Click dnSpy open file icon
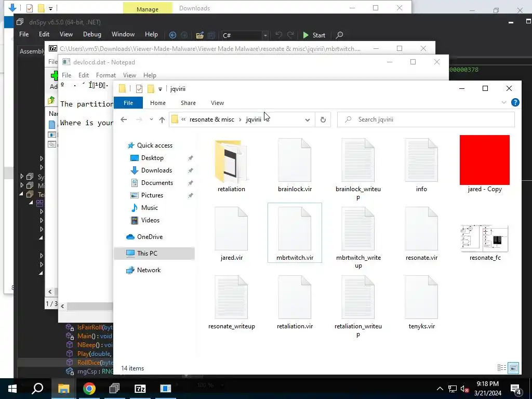Image resolution: width=532 pixels, height=399 pixels. click(x=200, y=35)
